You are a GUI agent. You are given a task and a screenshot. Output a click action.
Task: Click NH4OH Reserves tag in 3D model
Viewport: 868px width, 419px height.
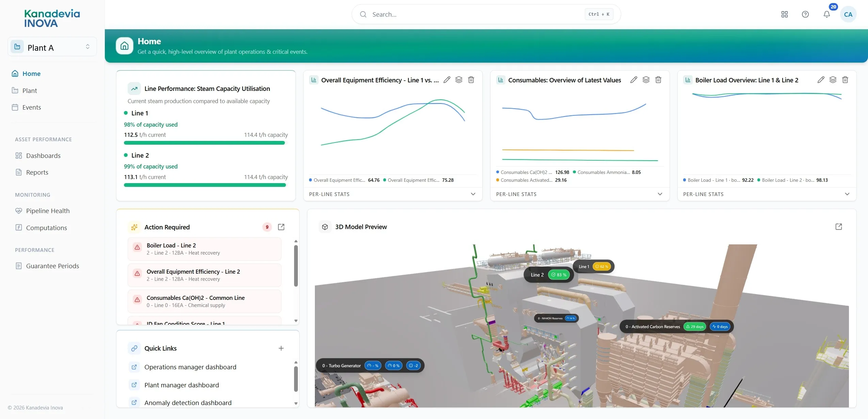[x=556, y=318]
